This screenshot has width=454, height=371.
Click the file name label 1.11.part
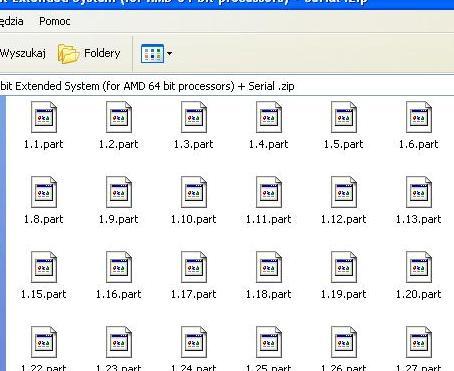(269, 219)
